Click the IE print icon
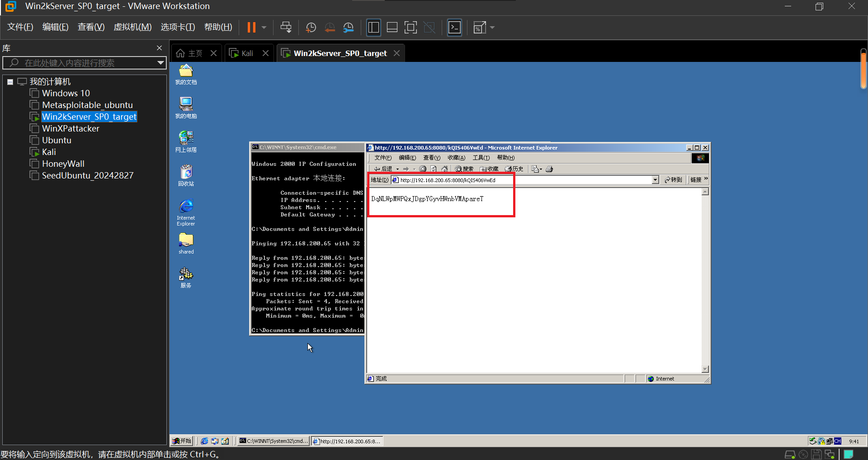 (549, 169)
